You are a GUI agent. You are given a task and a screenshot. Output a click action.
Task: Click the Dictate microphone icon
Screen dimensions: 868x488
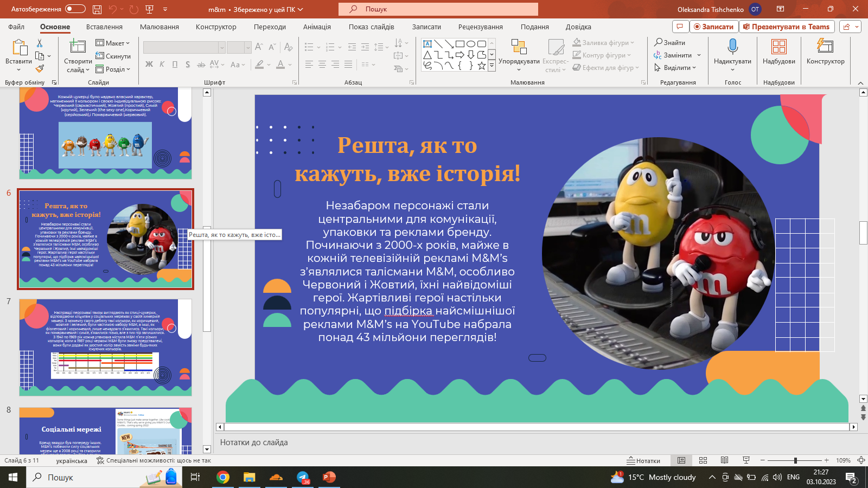[733, 47]
